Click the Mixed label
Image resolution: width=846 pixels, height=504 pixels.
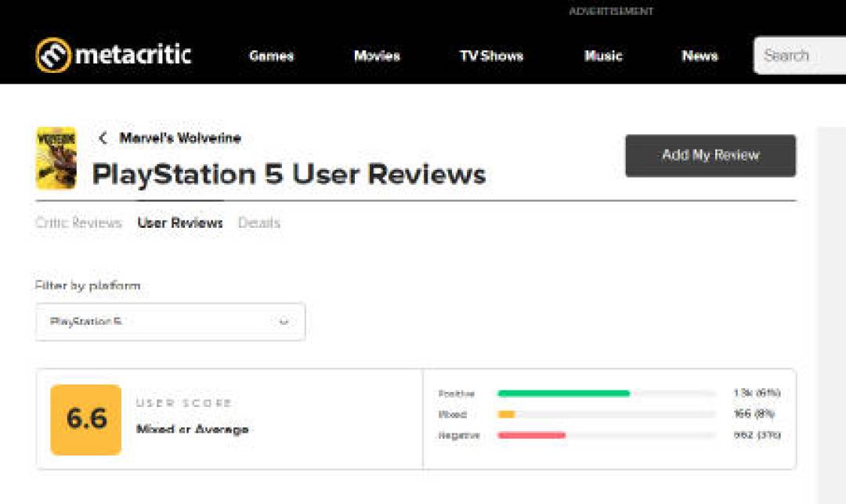click(453, 415)
